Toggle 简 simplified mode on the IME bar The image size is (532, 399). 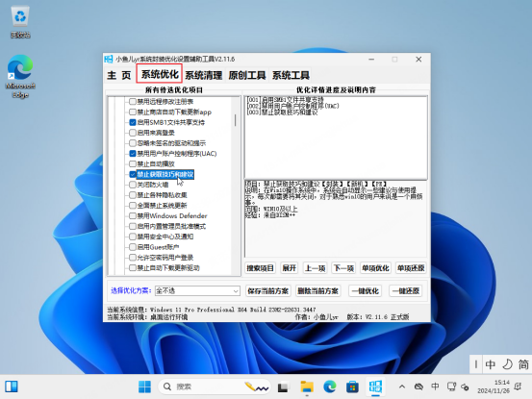523,364
